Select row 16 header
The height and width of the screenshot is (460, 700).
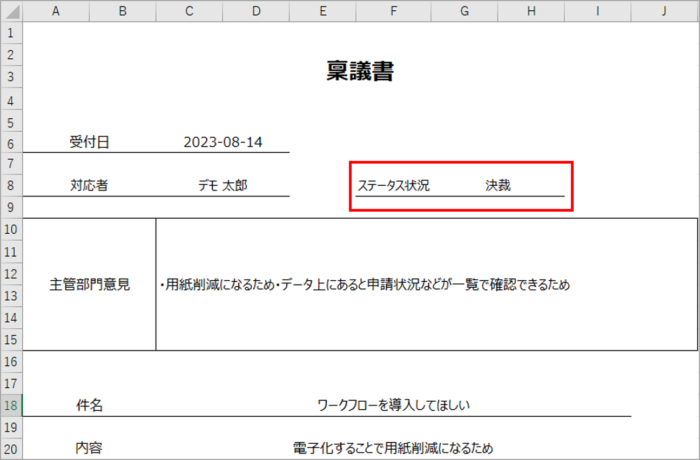tap(11, 361)
